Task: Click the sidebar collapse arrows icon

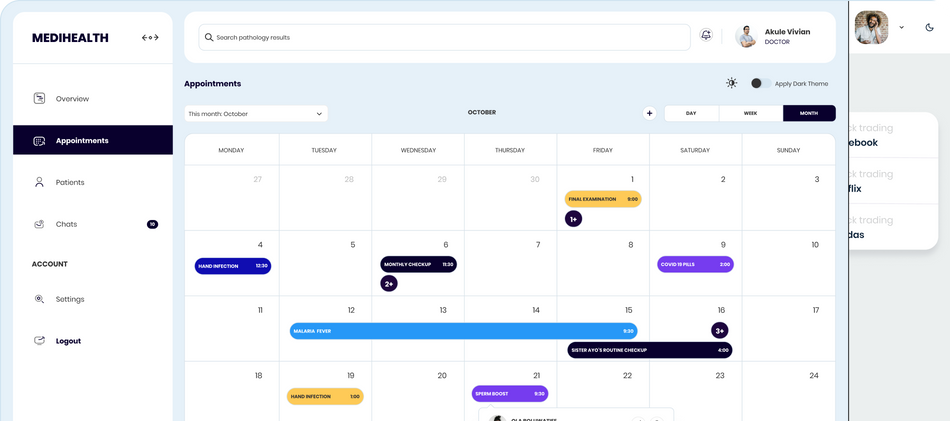Action: pyautogui.click(x=150, y=38)
